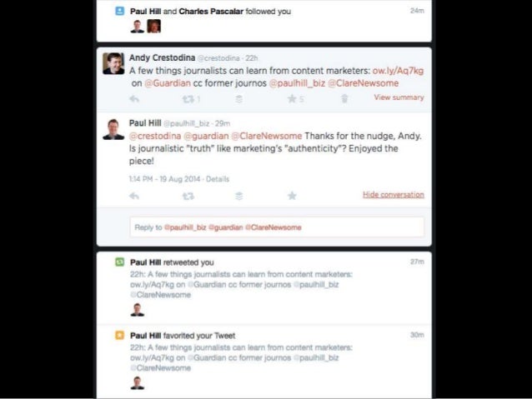Reply to Paul Hill's tweet
532x399 pixels.
tap(134, 196)
